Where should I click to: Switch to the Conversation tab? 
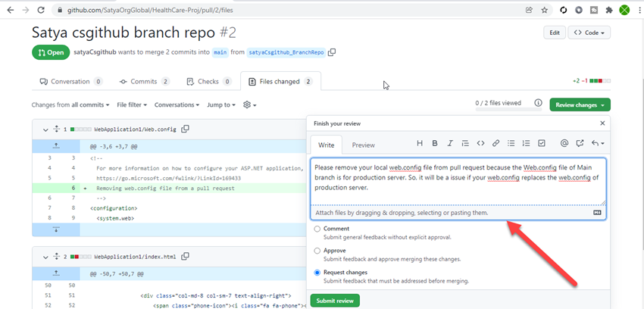tap(70, 82)
